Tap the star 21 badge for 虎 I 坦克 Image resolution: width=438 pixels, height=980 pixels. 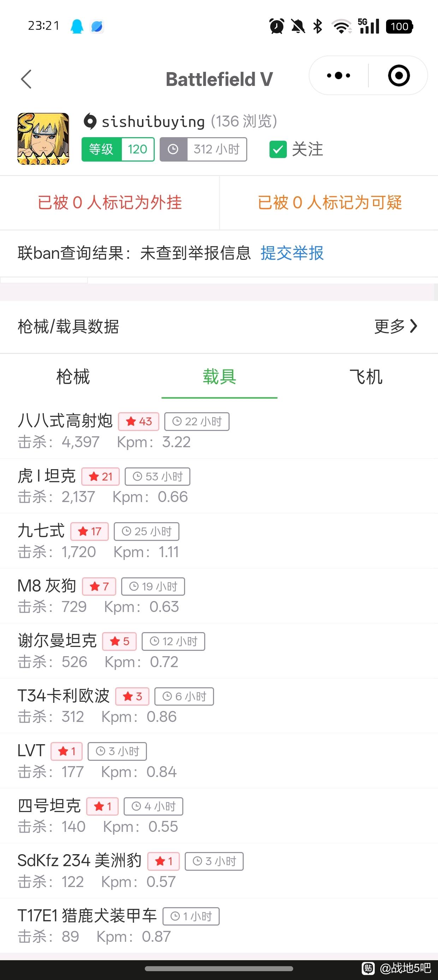coord(100,476)
